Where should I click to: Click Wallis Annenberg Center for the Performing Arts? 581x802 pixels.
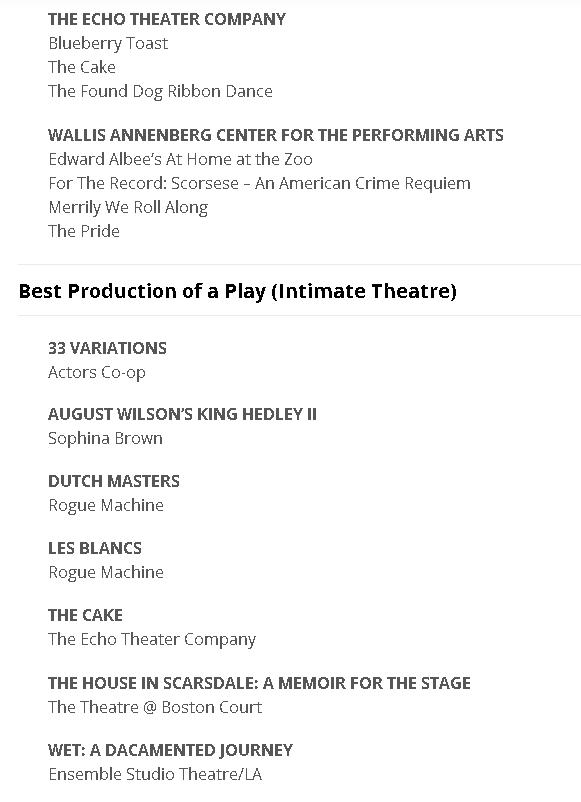[276, 135]
